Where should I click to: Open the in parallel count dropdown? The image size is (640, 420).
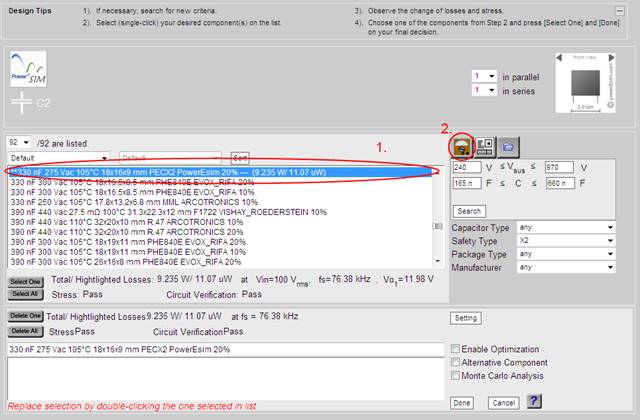[485, 75]
